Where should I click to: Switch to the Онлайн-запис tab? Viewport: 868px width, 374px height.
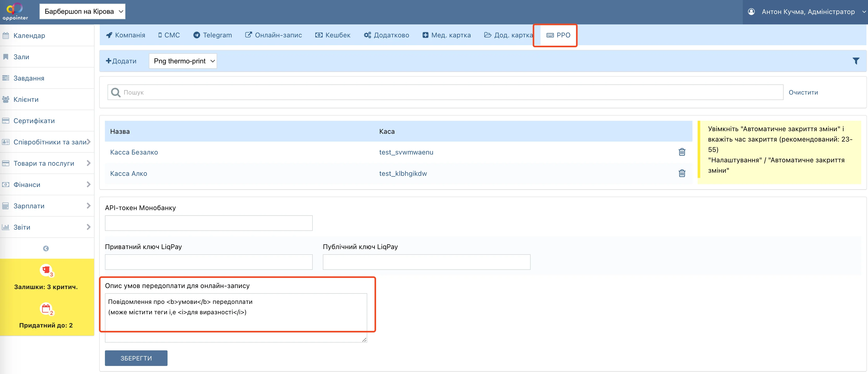[273, 35]
